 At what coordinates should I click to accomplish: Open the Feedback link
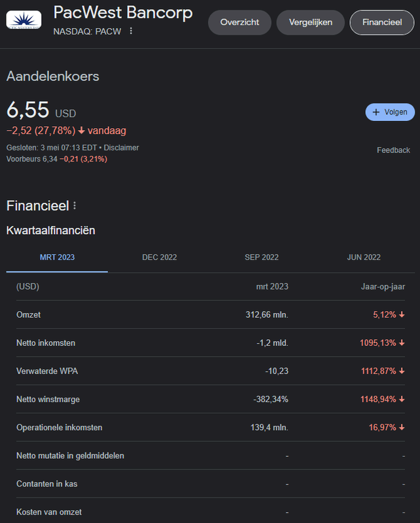[x=393, y=150]
